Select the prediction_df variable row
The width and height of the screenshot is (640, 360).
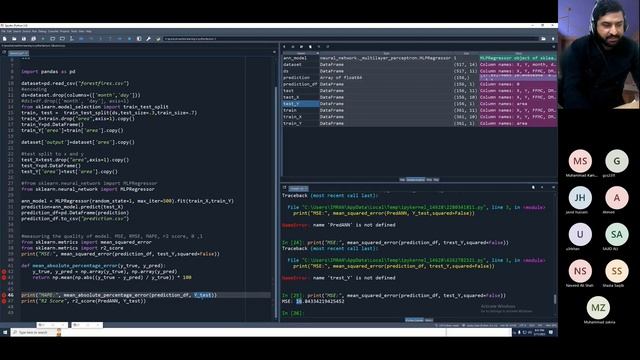420,84
